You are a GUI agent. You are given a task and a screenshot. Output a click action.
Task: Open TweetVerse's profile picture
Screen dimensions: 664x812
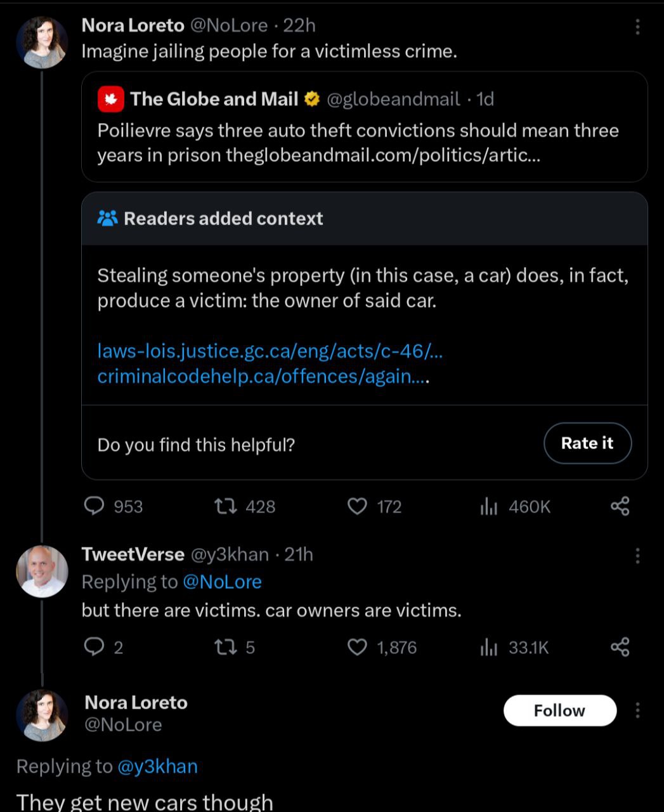tap(42, 571)
